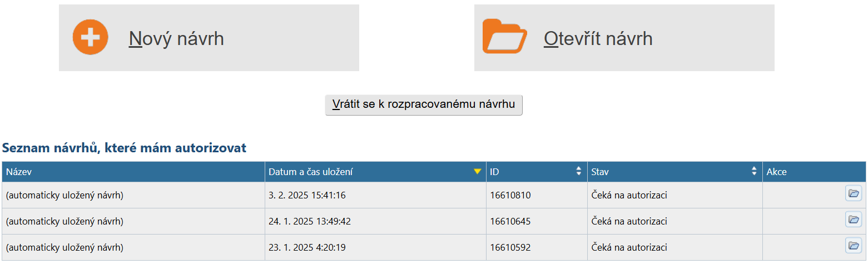
Task: Select the row saved 24. 1. 2025 13:49:42
Action: 310,221
